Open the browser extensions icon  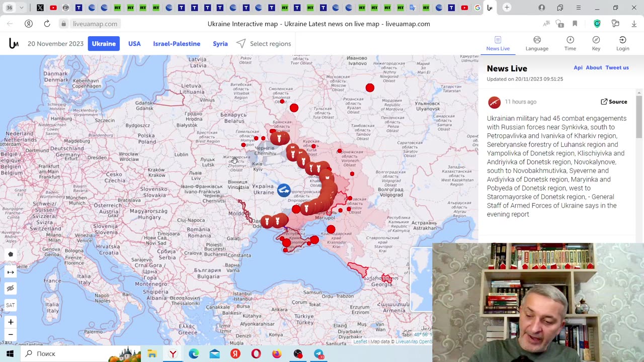pos(615,24)
